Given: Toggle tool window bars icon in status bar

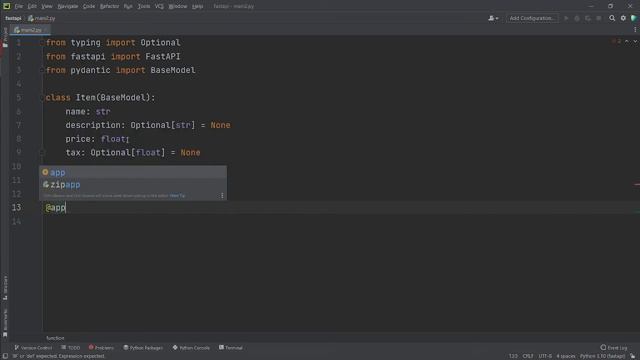Looking at the screenshot, I should (5, 356).
